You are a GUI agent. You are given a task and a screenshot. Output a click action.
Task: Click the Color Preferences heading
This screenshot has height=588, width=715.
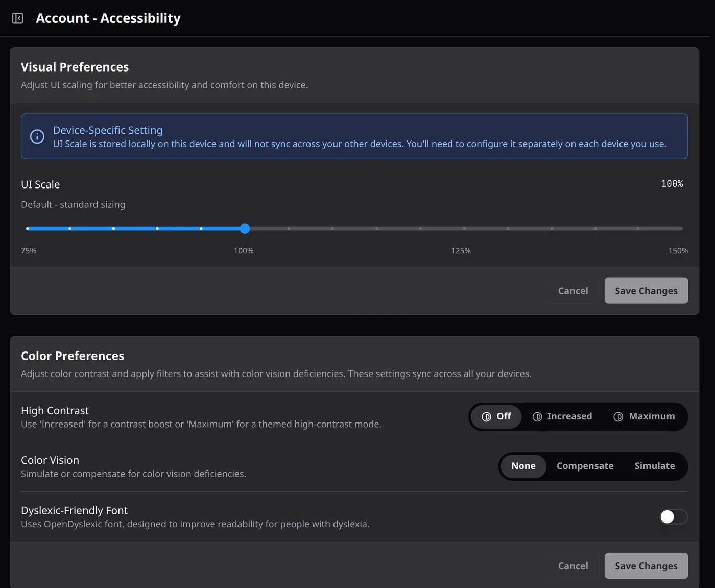(x=73, y=356)
